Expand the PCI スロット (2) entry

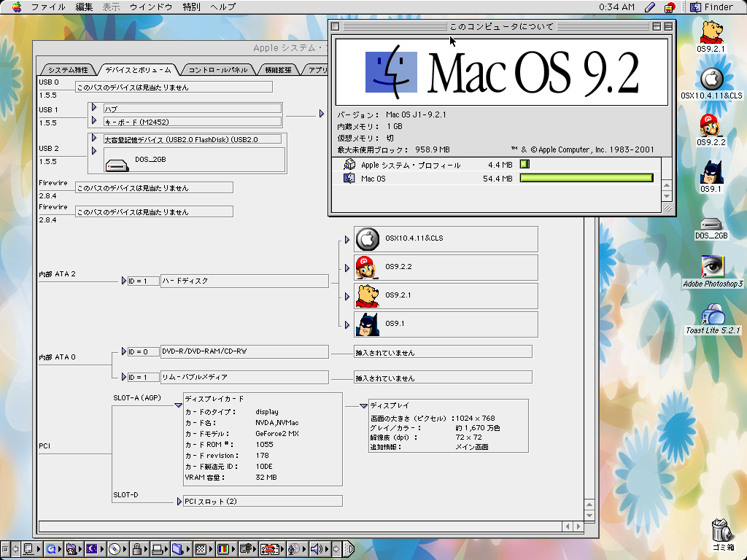click(178, 501)
